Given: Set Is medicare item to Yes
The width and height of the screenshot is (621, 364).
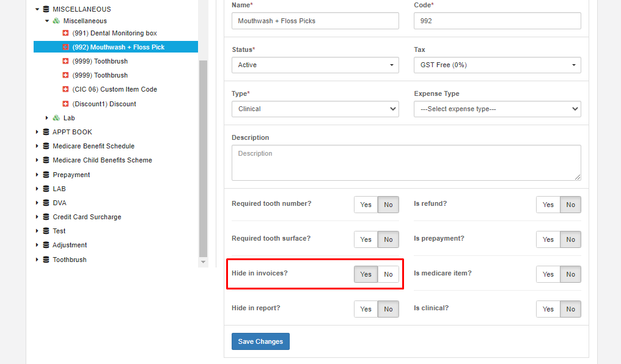Looking at the screenshot, I should [x=548, y=274].
